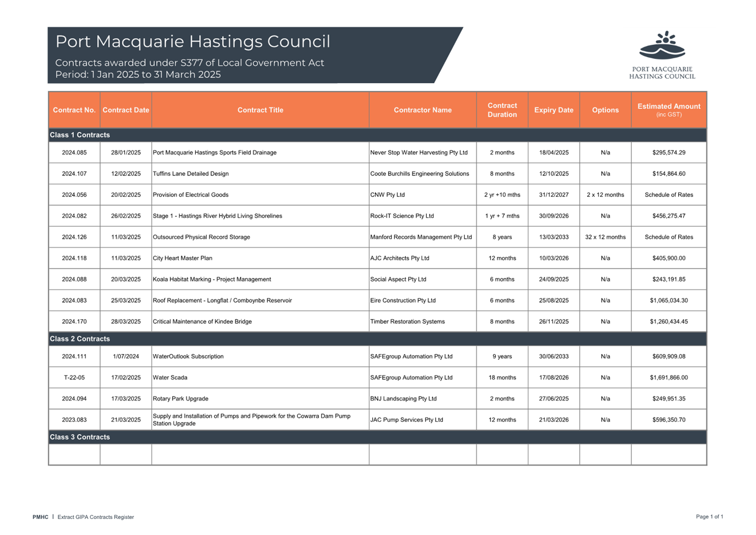Click the "2 x 12 months" options cell
This screenshot has width=756, height=535.
click(x=605, y=195)
